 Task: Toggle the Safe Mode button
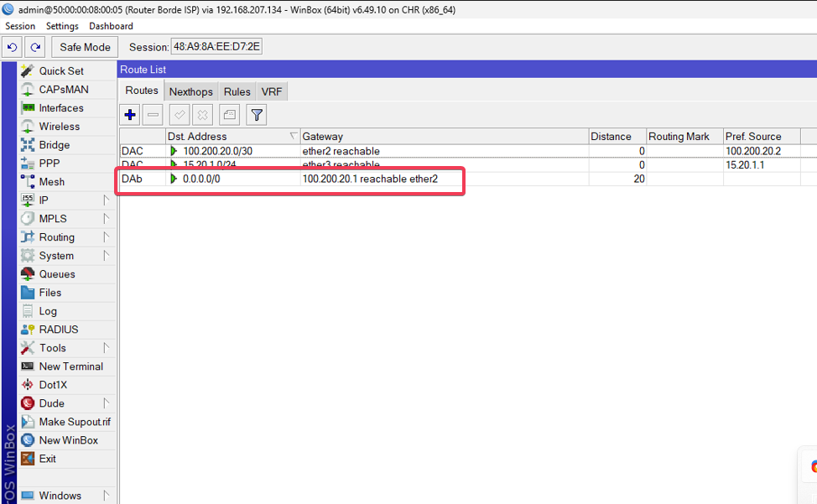click(x=85, y=47)
